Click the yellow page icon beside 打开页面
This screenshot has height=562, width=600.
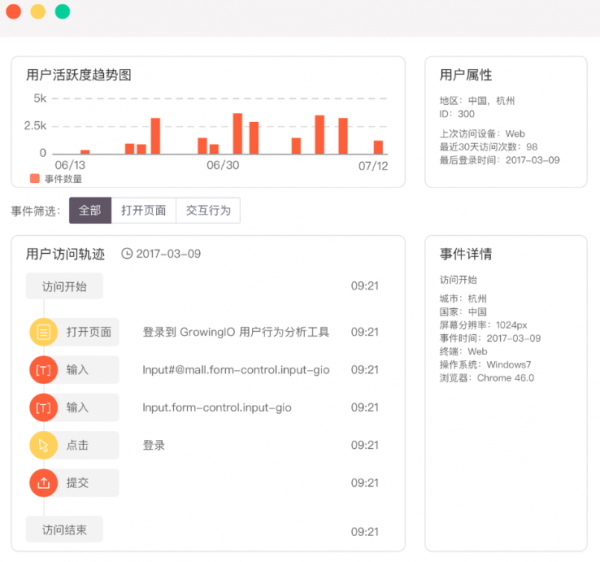coord(44,332)
